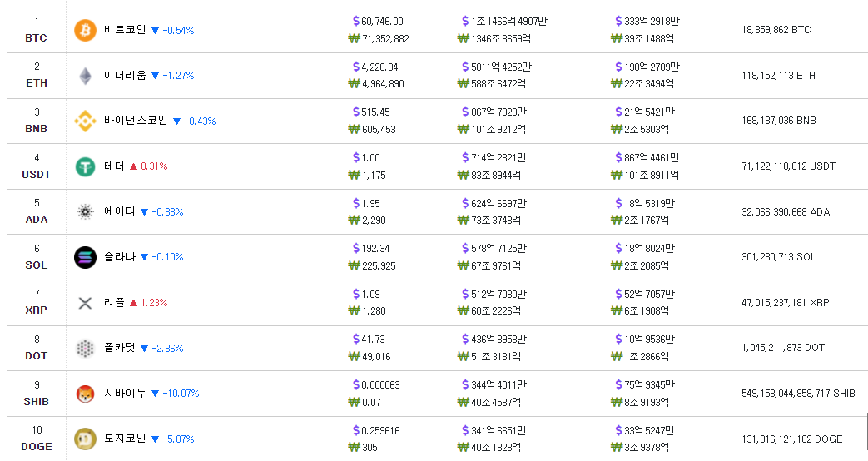
Task: Select the BNB ticker symbol
Action: [36, 129]
